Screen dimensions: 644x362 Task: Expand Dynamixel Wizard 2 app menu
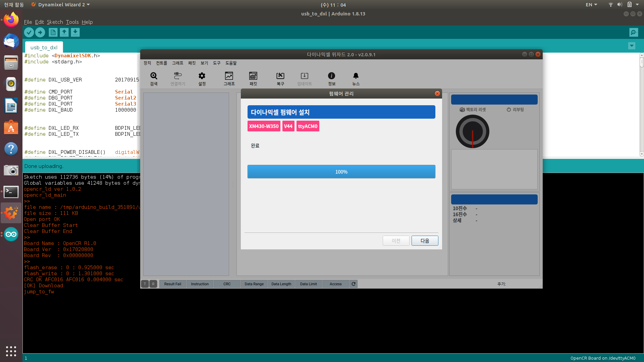tap(61, 5)
